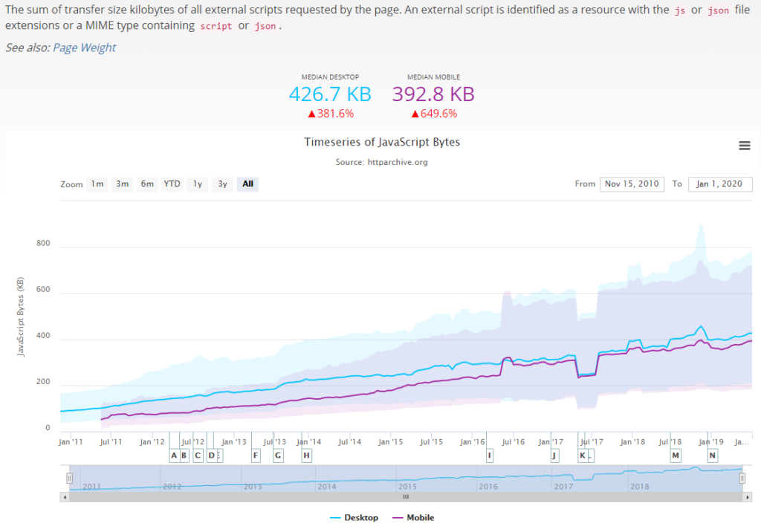The height and width of the screenshot is (532, 761).
Task: Click the Source: httparchive.org subtitle
Action: coord(382,162)
